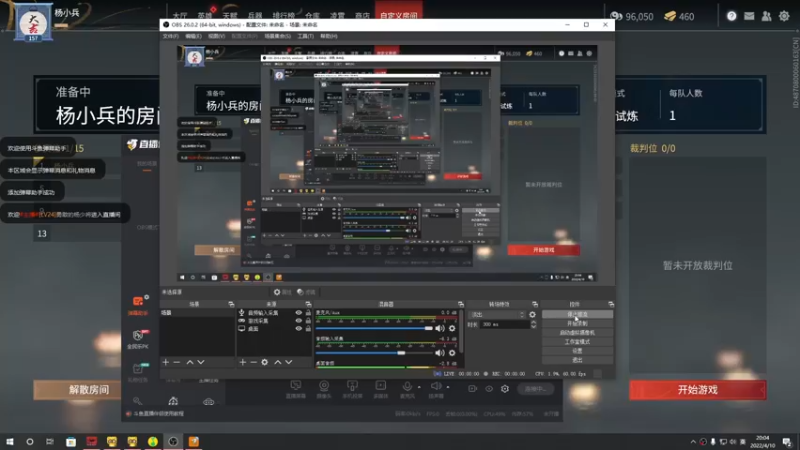This screenshot has width=800, height=450.
Task: Open the OBS 视图(V) menu
Action: click(x=216, y=36)
